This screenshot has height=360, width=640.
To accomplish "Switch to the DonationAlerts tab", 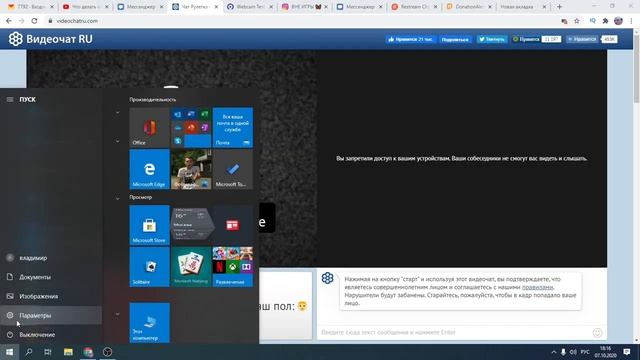I will click(469, 7).
